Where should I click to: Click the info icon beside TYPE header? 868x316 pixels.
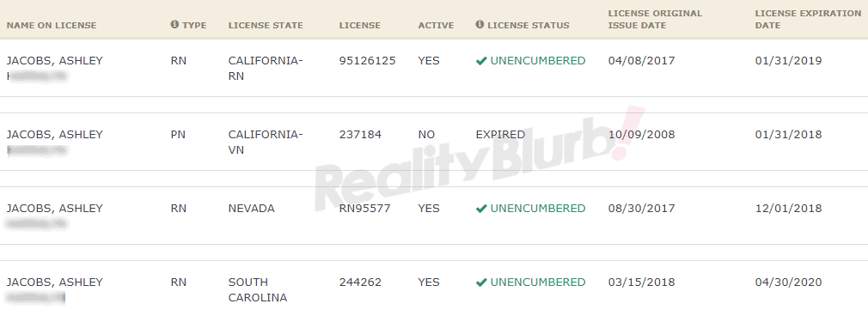174,25
